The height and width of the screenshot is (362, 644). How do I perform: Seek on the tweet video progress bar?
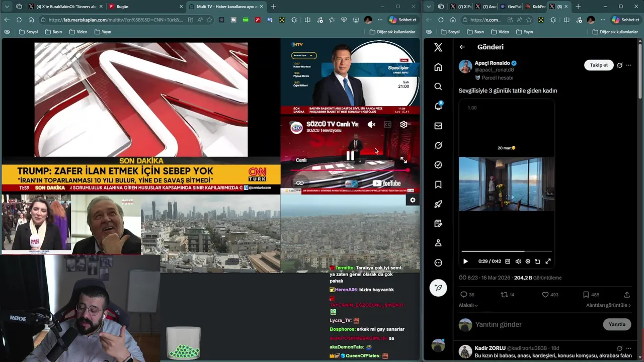pyautogui.click(x=507, y=251)
